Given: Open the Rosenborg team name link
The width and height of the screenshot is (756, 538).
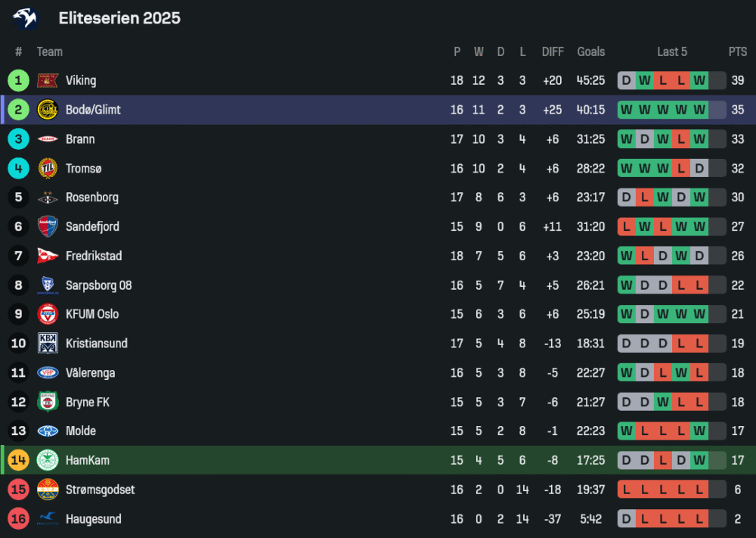Looking at the screenshot, I should (92, 197).
